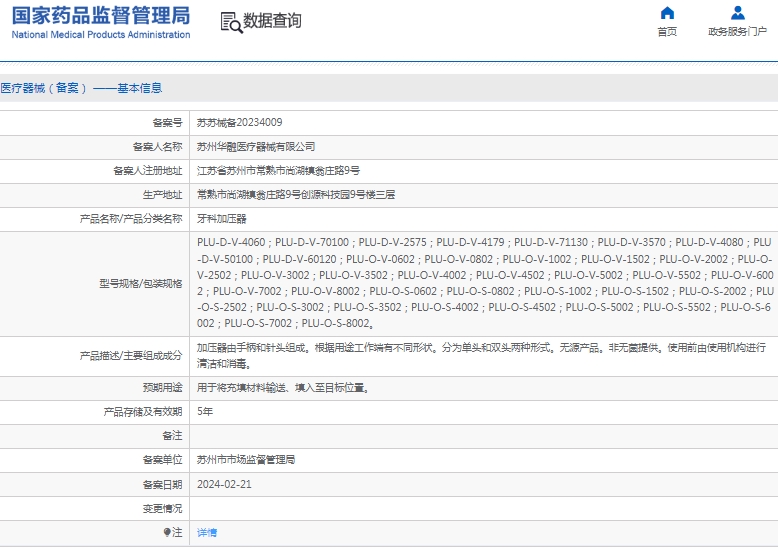This screenshot has width=778, height=551.
Task: Click the home (首页) house icon
Action: [x=667, y=12]
